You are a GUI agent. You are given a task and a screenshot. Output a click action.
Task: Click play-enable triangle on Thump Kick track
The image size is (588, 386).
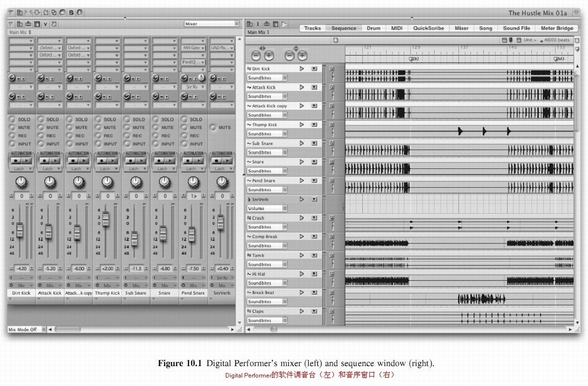point(302,125)
